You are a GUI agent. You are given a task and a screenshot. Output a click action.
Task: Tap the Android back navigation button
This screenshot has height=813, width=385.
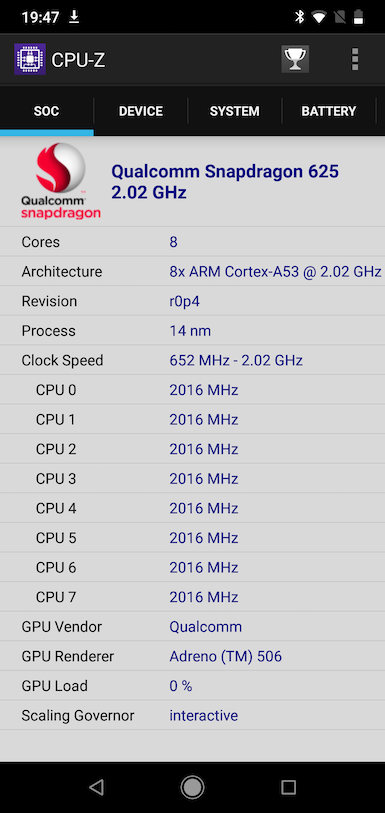[96, 788]
